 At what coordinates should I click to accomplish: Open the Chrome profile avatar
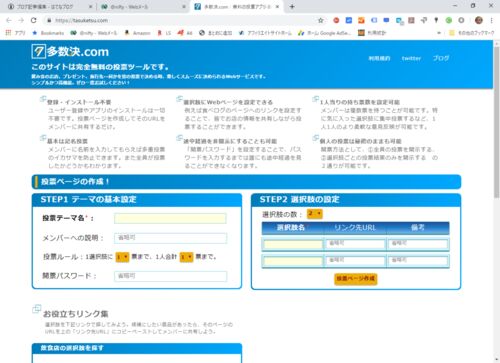click(479, 20)
